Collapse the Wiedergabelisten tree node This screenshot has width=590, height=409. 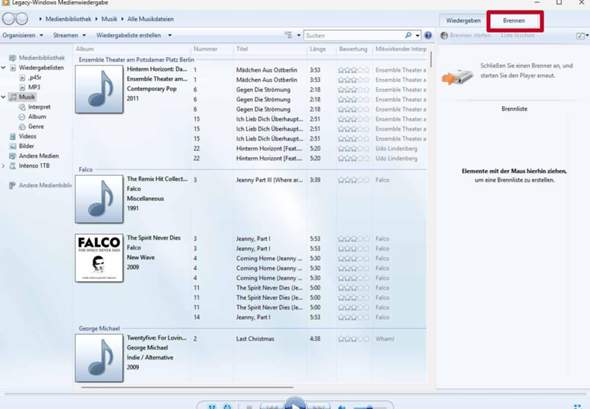pos(3,68)
